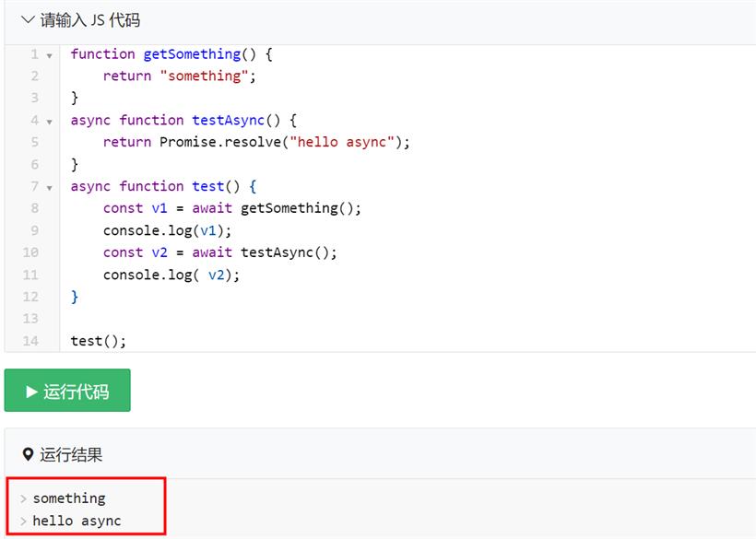Click the location pin icon beside 运行结果
756x539 pixels.
28,453
